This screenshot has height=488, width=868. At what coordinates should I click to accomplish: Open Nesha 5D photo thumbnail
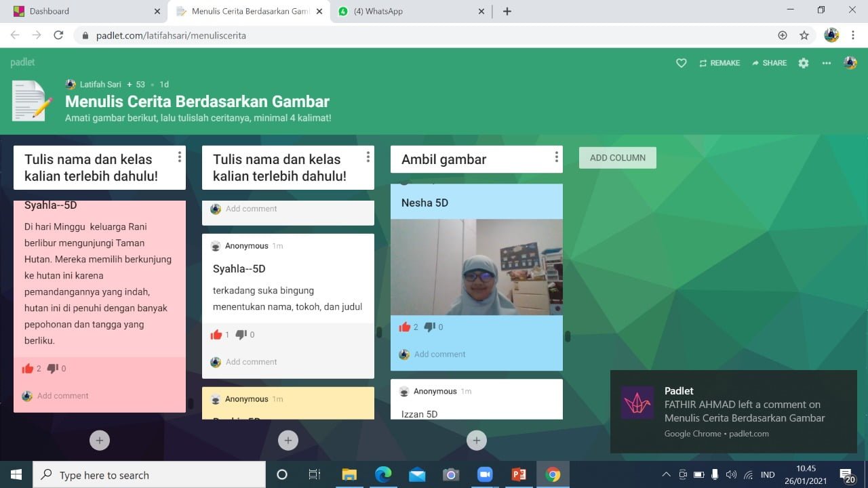476,267
